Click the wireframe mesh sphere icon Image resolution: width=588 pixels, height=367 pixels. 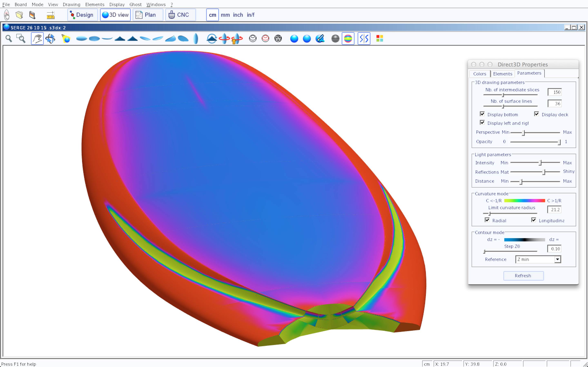pos(278,39)
